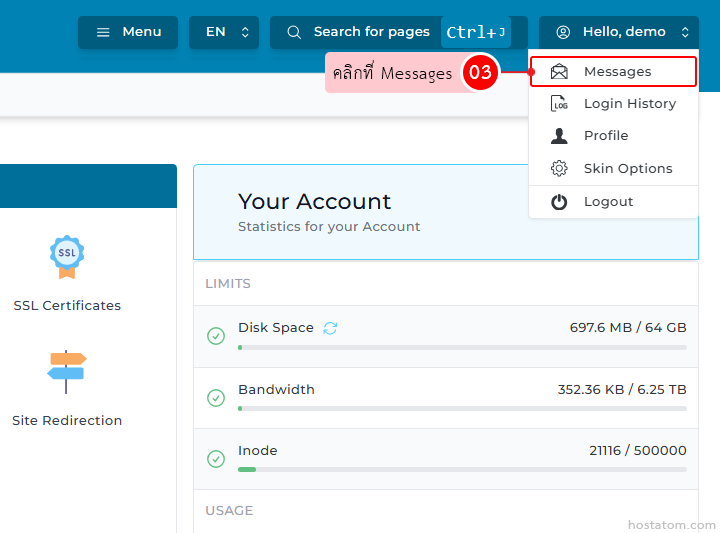Focus the Search for pages field
The width and height of the screenshot is (720, 533).
click(x=371, y=32)
